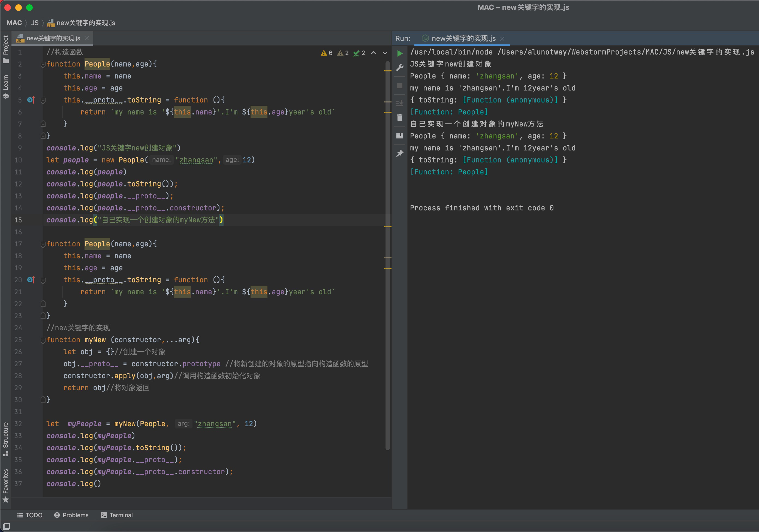The image size is (759, 532).
Task: Click override gutter icon on line 20
Action: pos(31,280)
